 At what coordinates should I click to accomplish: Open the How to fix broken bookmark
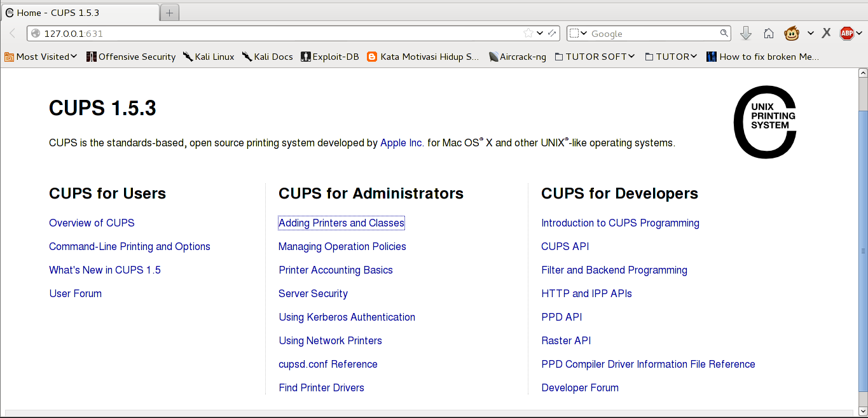pos(762,57)
